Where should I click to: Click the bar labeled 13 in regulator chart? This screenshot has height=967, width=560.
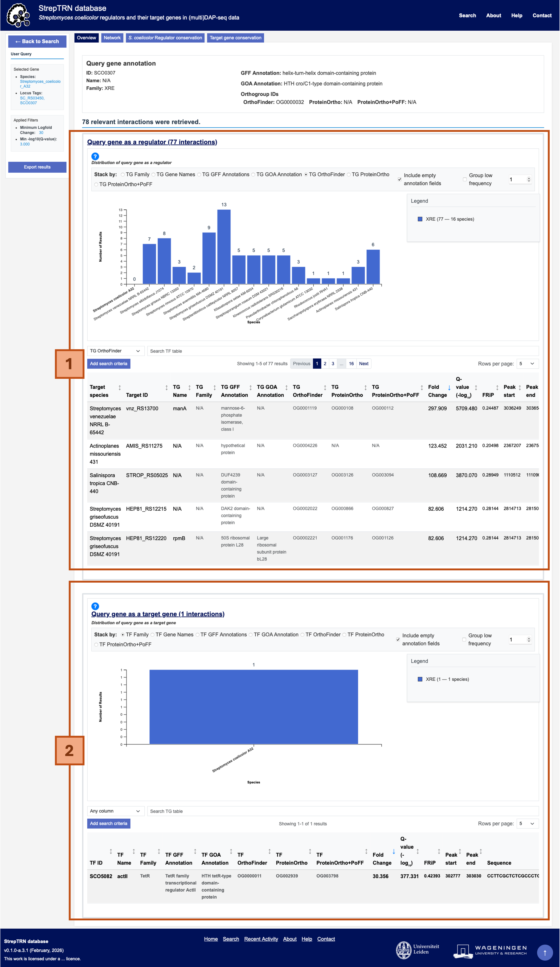[x=224, y=247]
